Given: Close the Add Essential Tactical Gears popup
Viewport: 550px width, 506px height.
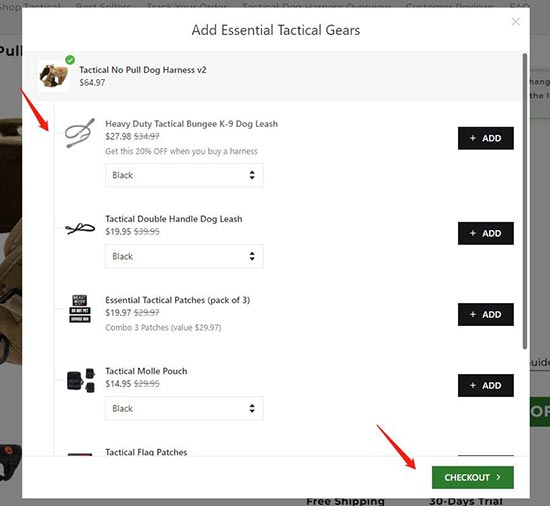Looking at the screenshot, I should 515,22.
